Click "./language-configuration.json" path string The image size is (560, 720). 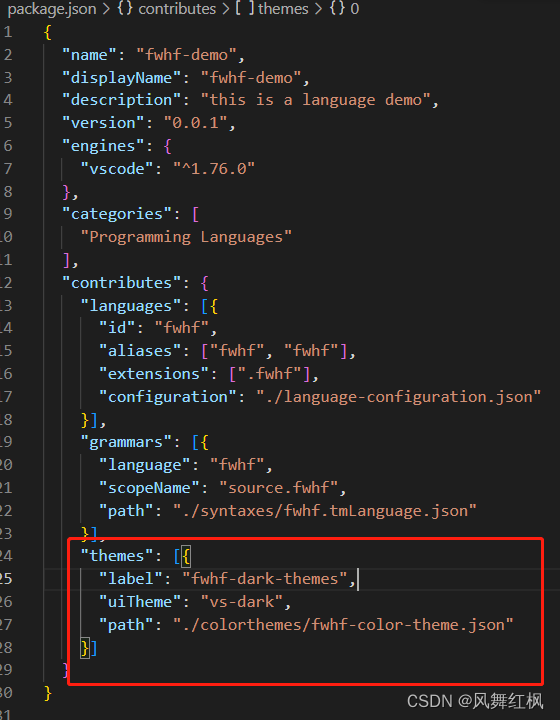[398, 397]
